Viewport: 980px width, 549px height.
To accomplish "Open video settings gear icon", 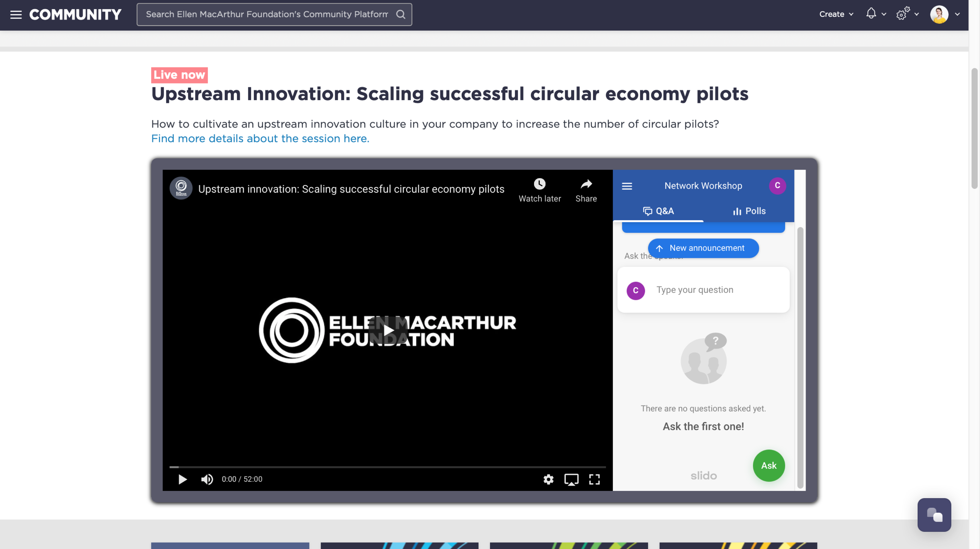I will (x=548, y=479).
